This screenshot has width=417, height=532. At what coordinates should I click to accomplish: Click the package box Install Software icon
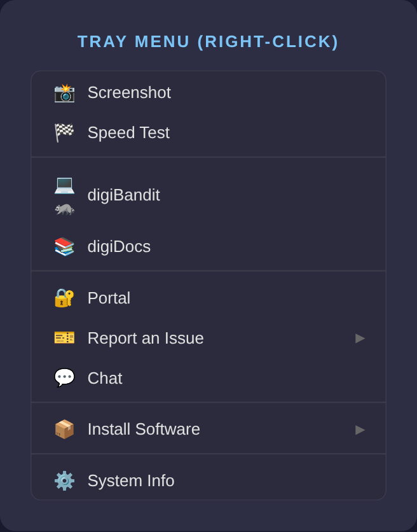(64, 430)
